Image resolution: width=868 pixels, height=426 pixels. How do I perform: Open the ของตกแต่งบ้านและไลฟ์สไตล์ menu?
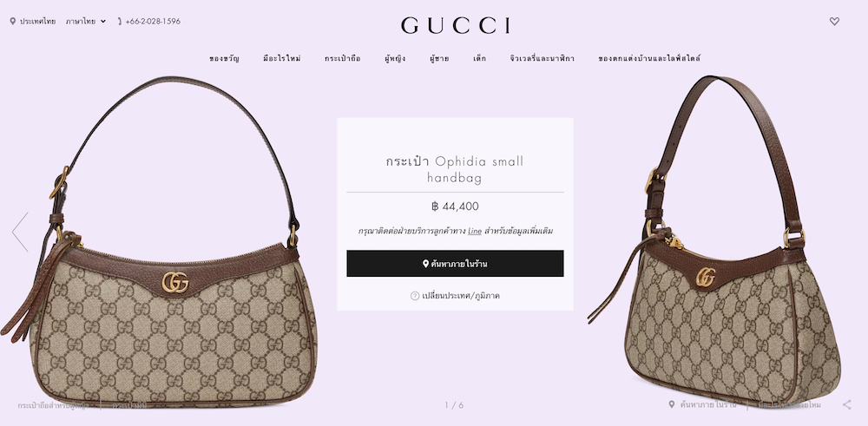[649, 58]
